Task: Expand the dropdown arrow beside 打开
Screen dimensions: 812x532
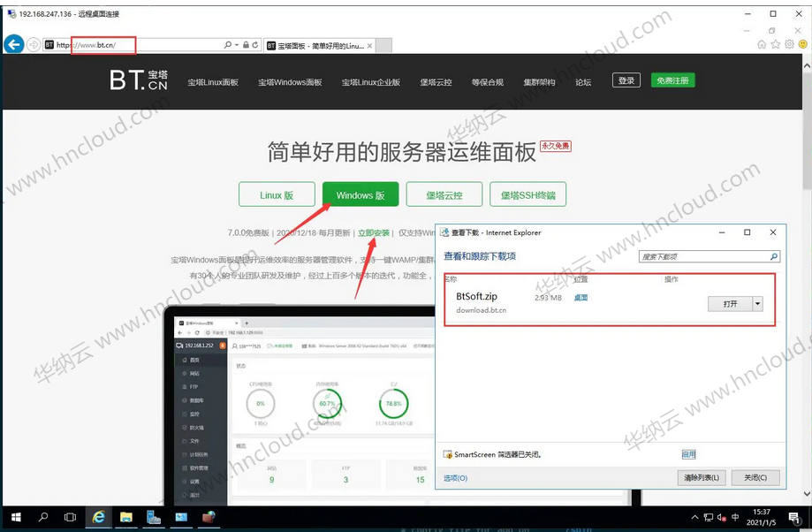Action: (757, 304)
